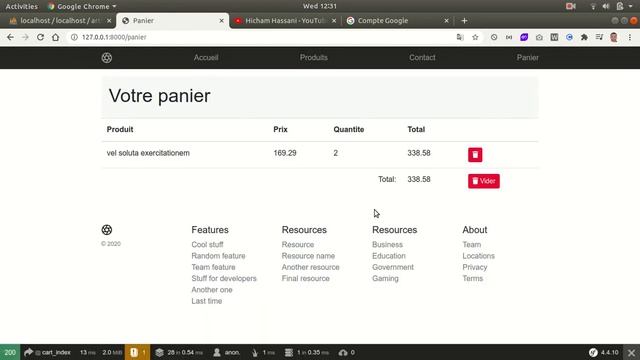Open Stuff for developers link
The image size is (640, 360).
pyautogui.click(x=224, y=278)
